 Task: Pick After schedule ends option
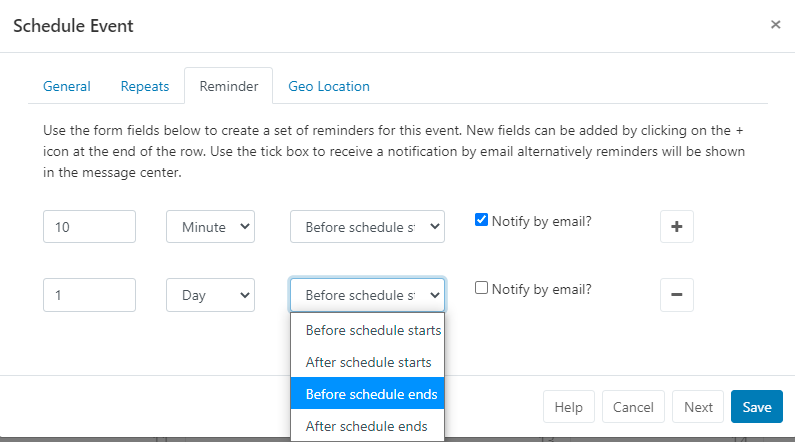[367, 426]
